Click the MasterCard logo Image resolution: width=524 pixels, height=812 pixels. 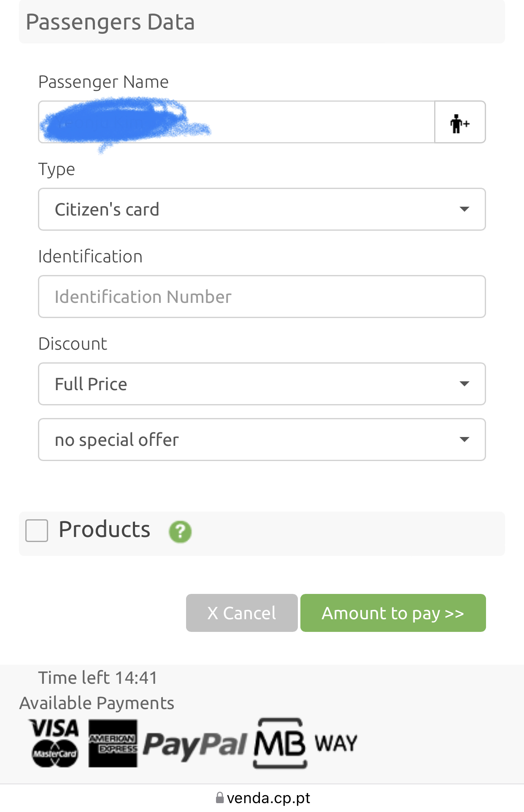(x=55, y=753)
